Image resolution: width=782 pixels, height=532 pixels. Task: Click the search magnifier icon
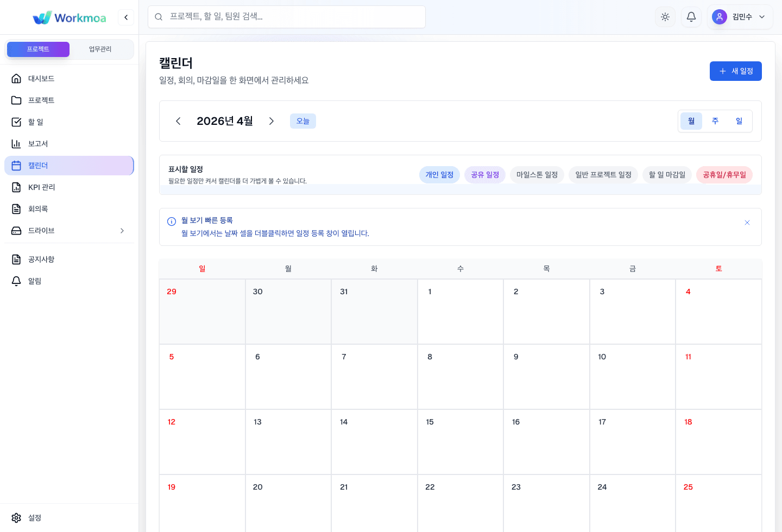[159, 17]
